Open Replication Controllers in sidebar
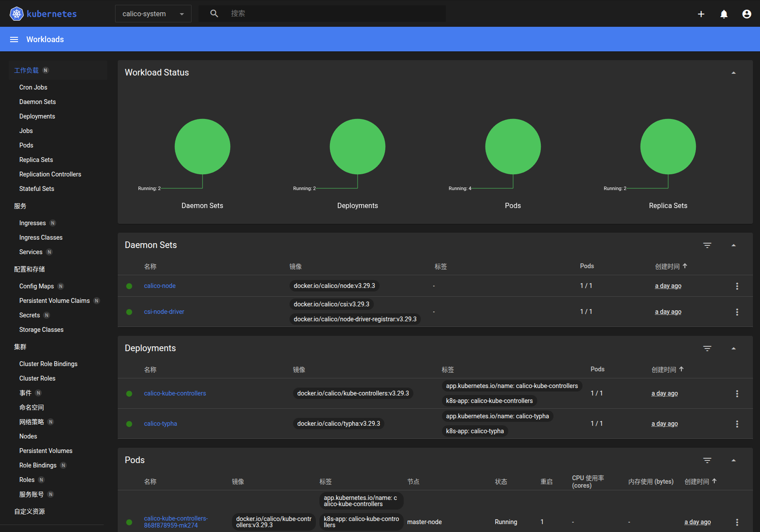Image resolution: width=760 pixels, height=532 pixels. [50, 174]
